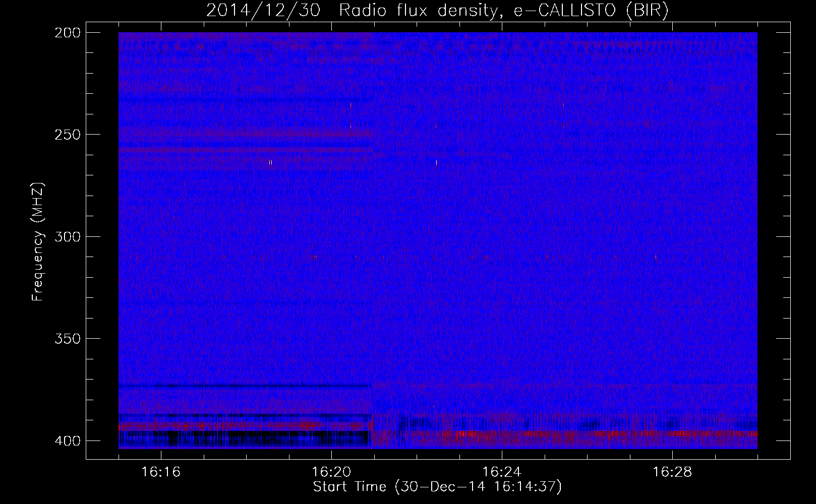816x504 pixels.
Task: Click the 16:28 time tick label
Action: tap(672, 472)
